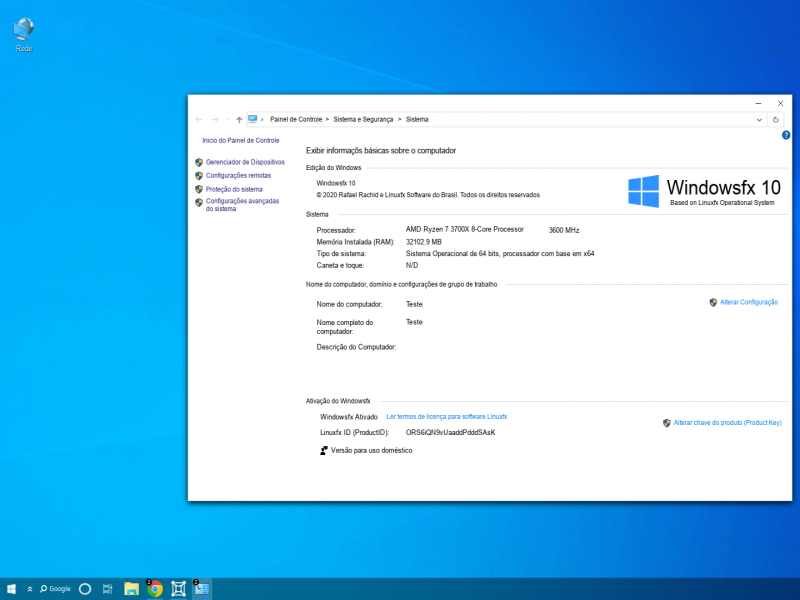Select Sistema e Segurança breadcrumb
The height and width of the screenshot is (600, 800).
tap(364, 119)
